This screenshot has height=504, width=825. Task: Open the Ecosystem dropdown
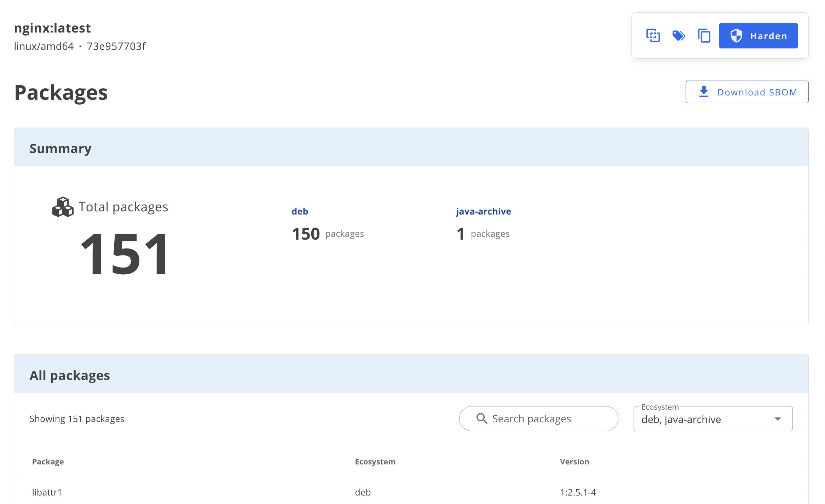pyautogui.click(x=713, y=418)
